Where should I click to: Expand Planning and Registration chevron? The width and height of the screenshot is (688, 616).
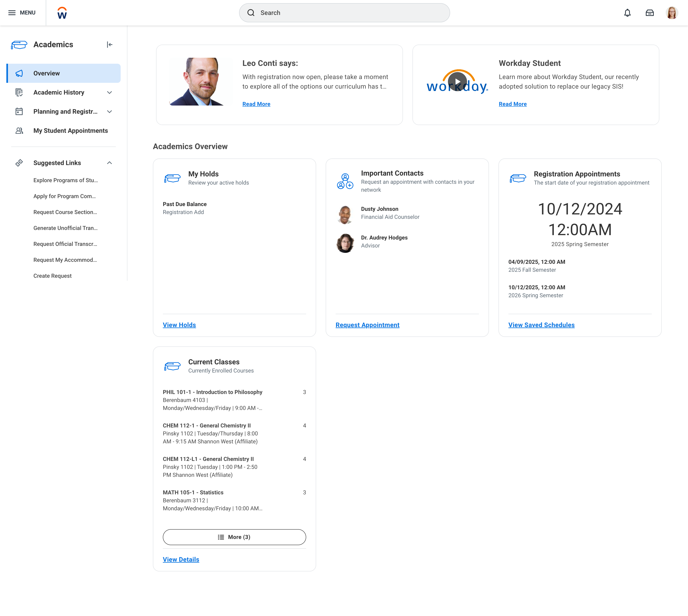coord(109,112)
